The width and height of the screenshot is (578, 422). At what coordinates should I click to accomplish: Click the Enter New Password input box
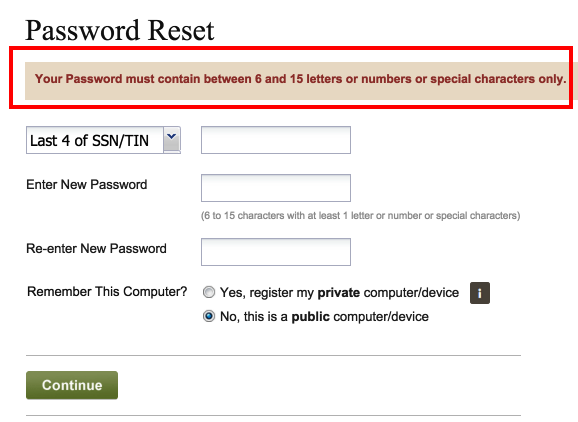(276, 188)
